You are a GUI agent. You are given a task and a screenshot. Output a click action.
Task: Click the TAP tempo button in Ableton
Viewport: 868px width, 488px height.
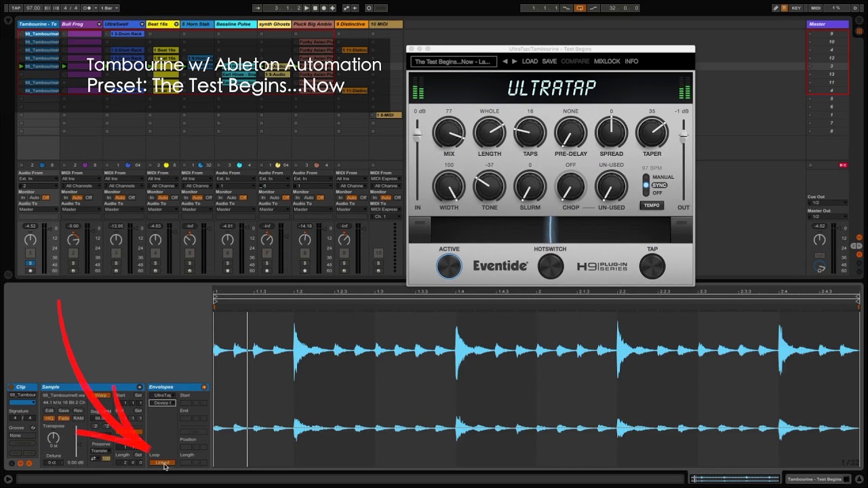tap(16, 8)
